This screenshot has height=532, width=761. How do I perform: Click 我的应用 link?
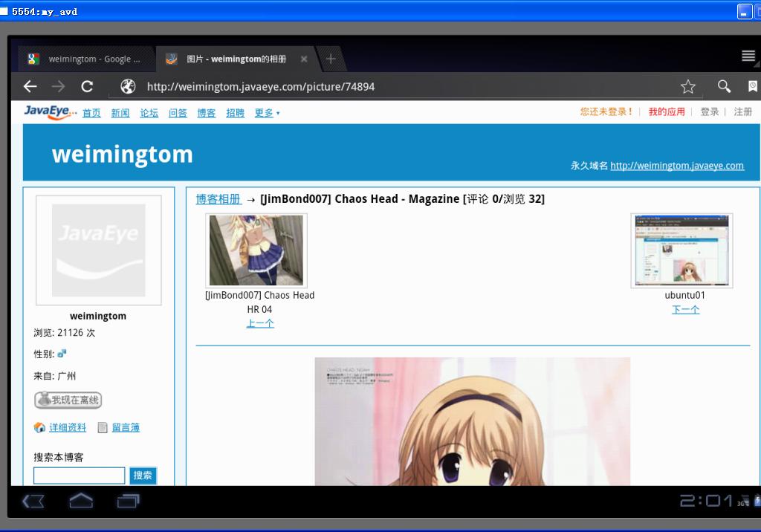click(667, 111)
